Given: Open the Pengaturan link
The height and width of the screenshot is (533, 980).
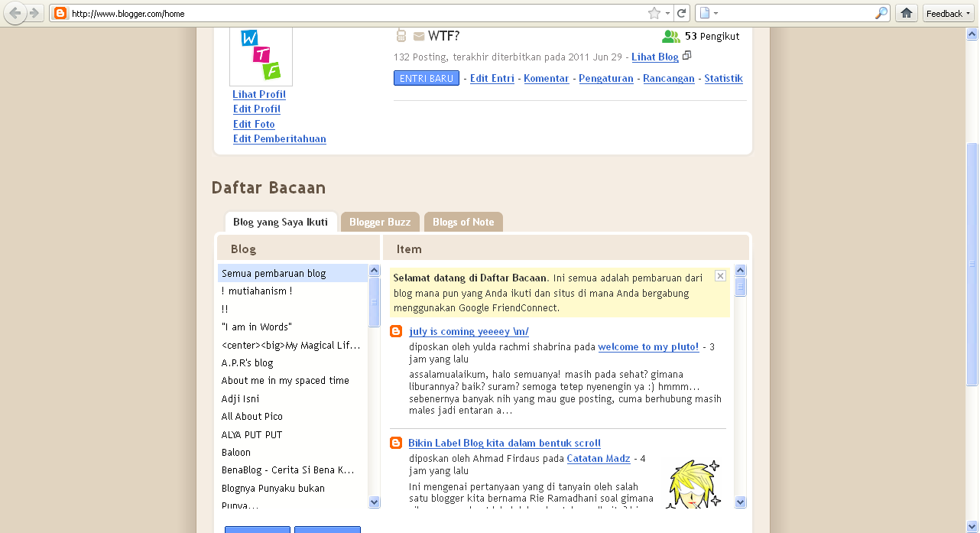Looking at the screenshot, I should pyautogui.click(x=606, y=78).
